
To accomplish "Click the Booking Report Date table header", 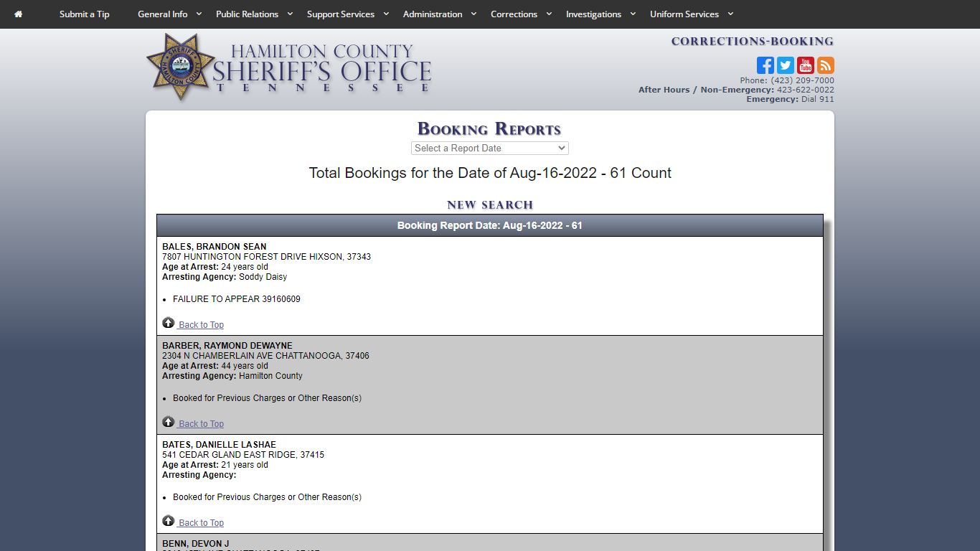I will (490, 225).
